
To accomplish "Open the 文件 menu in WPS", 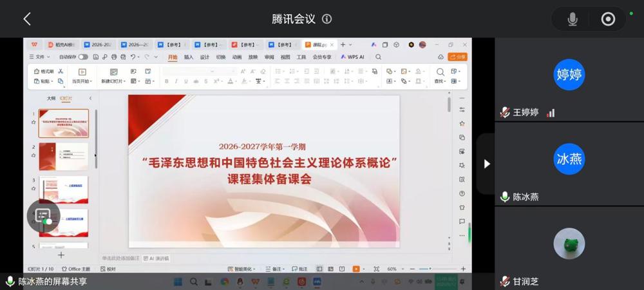I will click(x=39, y=57).
